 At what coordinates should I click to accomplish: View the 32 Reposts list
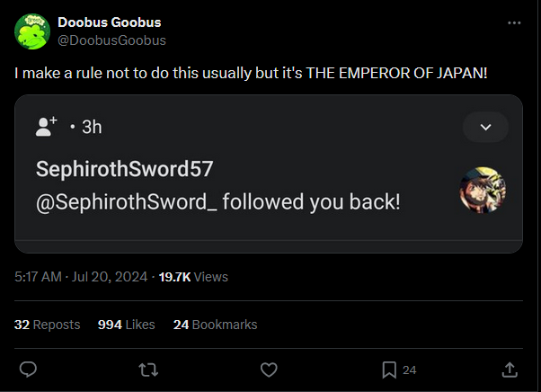pyautogui.click(x=48, y=325)
